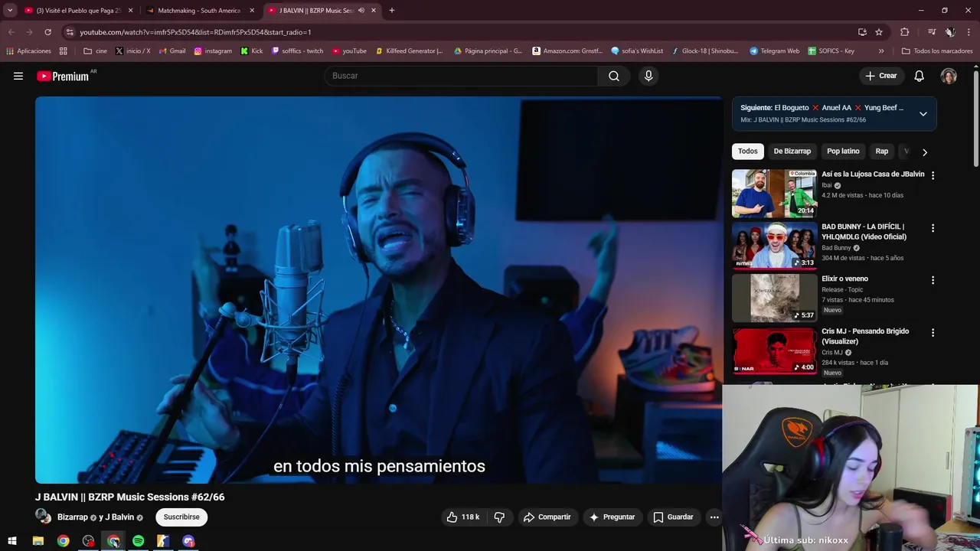
Task: Reload the page
Action: (x=47, y=32)
